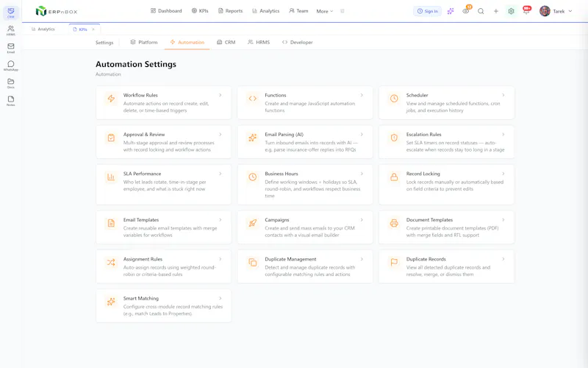Expand the More dropdown in top nav
The image size is (588, 368).
[325, 11]
